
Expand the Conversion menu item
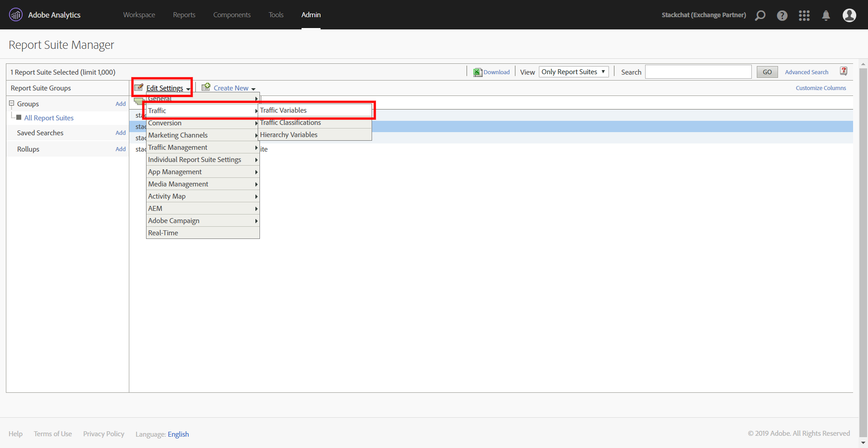(x=203, y=123)
